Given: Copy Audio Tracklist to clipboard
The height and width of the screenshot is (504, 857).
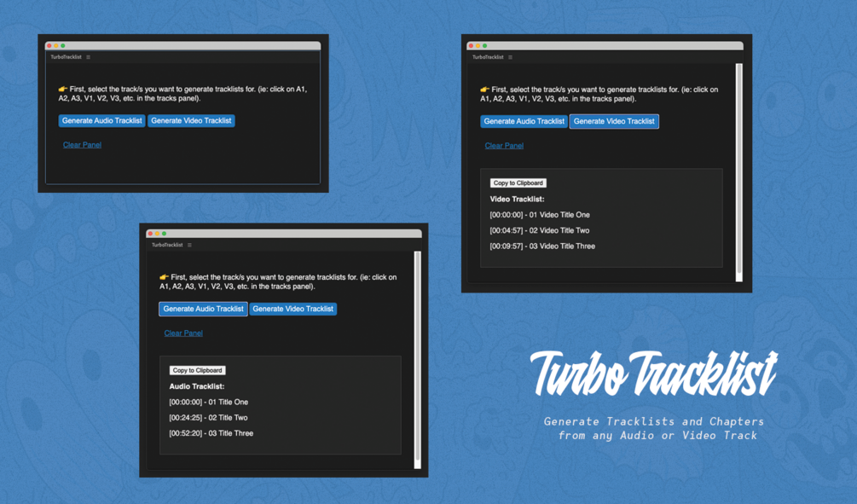Looking at the screenshot, I should pyautogui.click(x=197, y=371).
